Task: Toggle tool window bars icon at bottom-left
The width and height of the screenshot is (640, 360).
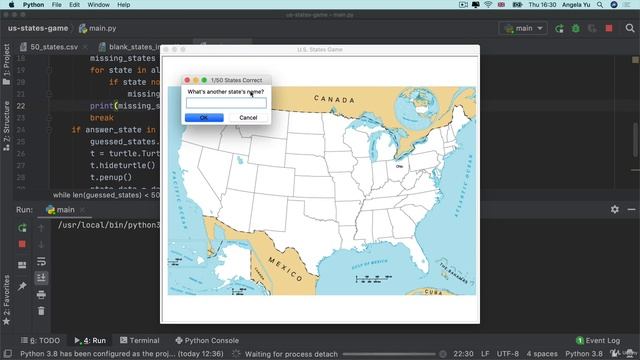Action: tap(7, 353)
